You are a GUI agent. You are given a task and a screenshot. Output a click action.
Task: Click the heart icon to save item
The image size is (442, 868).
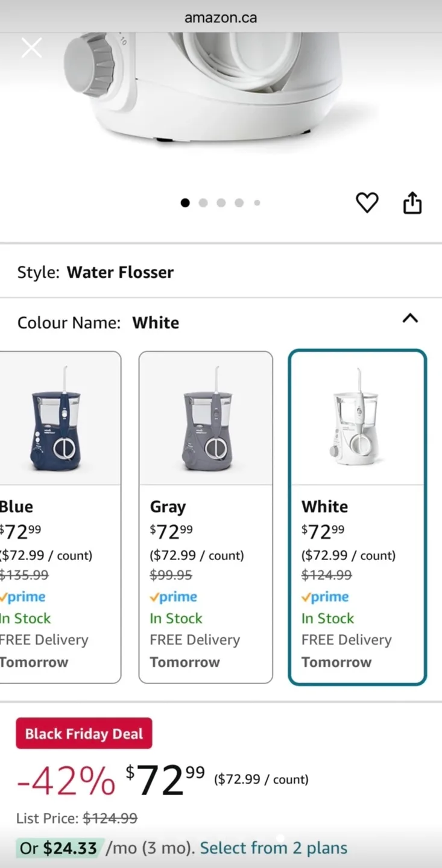point(367,203)
